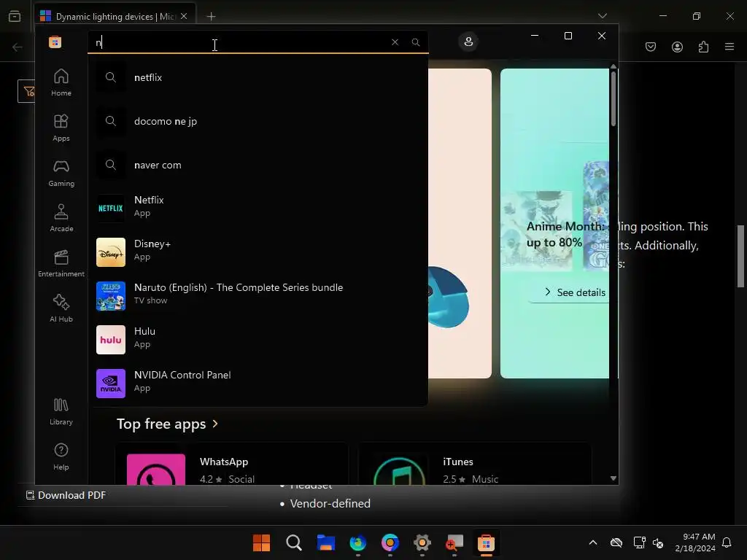
Task: Click the browser page vertical scrollbar
Action: [741, 256]
